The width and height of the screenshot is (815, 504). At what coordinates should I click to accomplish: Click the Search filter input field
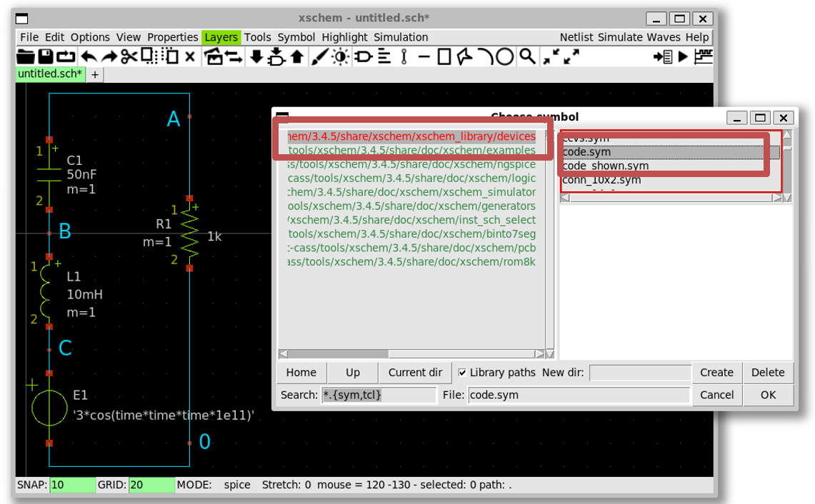(379, 395)
